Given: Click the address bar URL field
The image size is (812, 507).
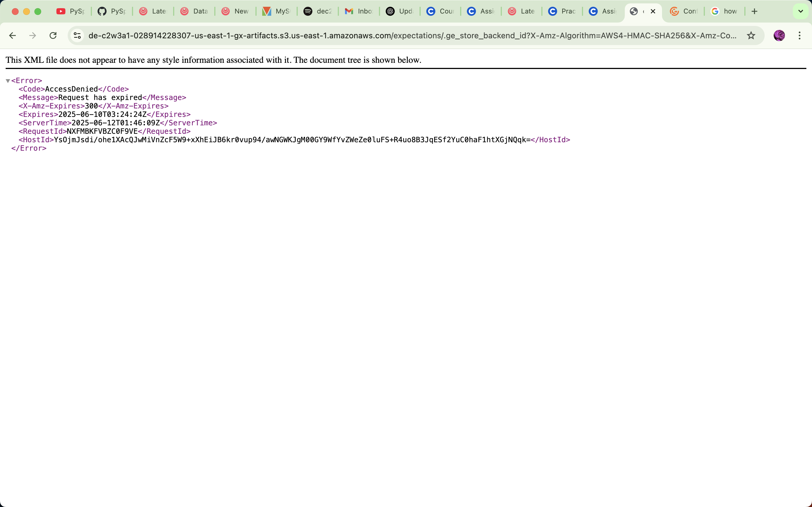Looking at the screenshot, I should point(403,35).
